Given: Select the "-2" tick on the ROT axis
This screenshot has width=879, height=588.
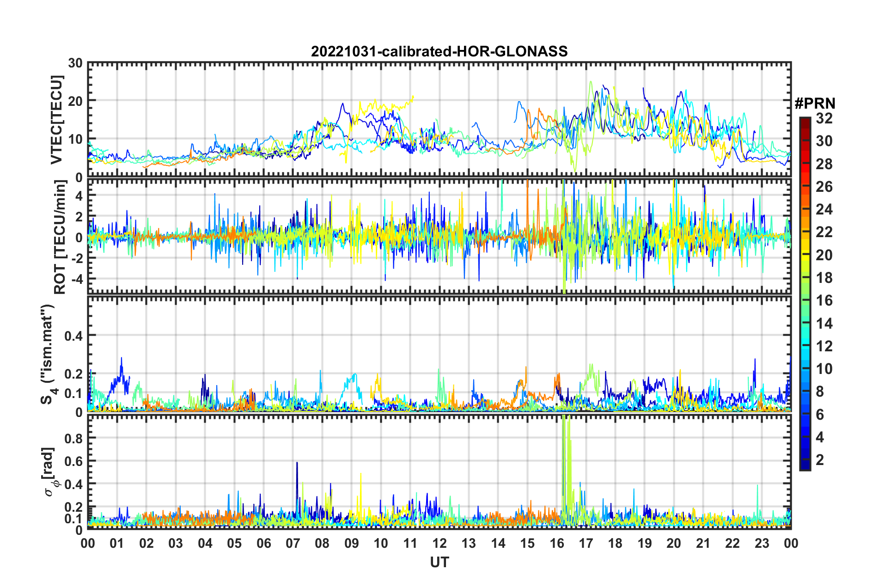Looking at the screenshot, I should pyautogui.click(x=78, y=258).
